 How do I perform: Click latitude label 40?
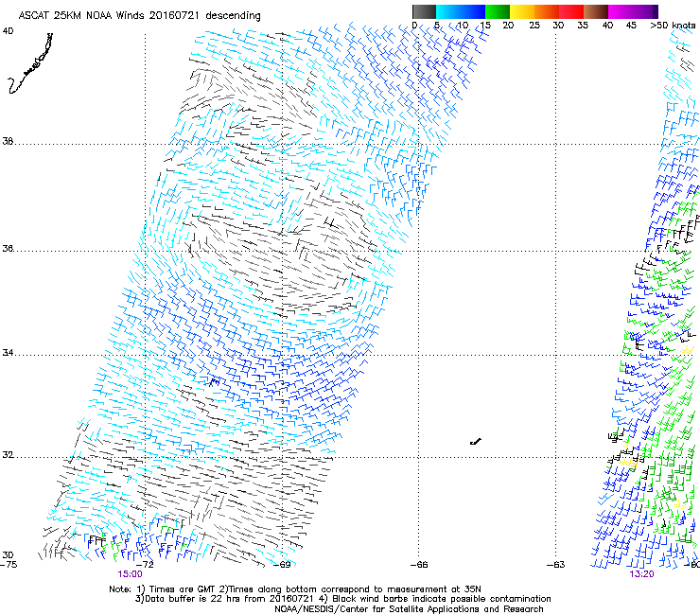click(8, 31)
